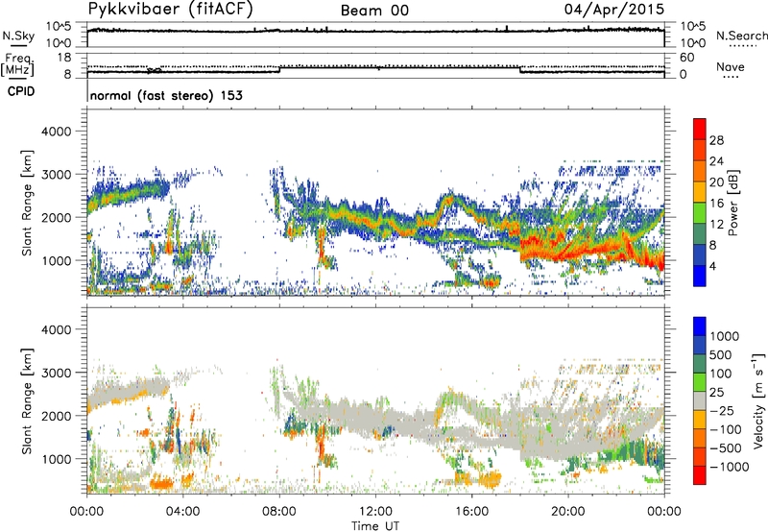Select the 'N.Search' legend label
Screen dimensions: 768x532
click(x=741, y=36)
